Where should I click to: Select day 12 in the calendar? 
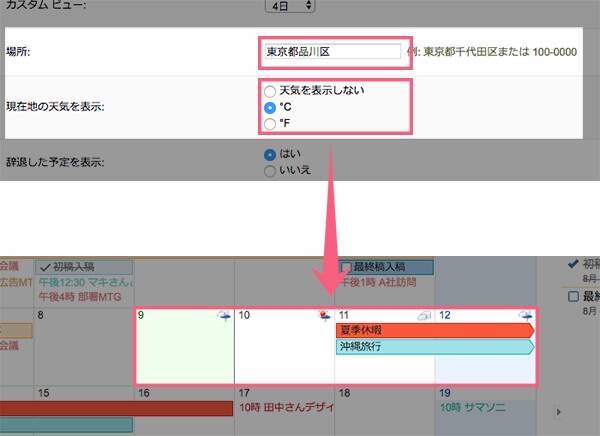(445, 315)
